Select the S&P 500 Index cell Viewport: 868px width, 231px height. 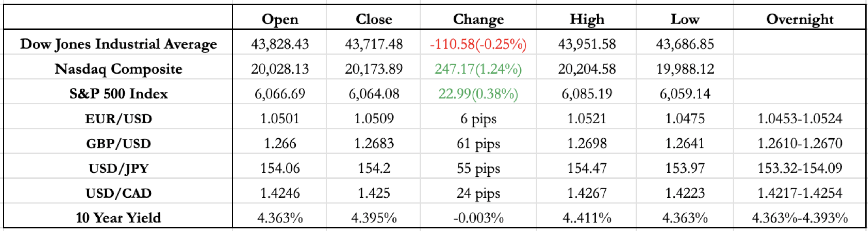(x=118, y=94)
